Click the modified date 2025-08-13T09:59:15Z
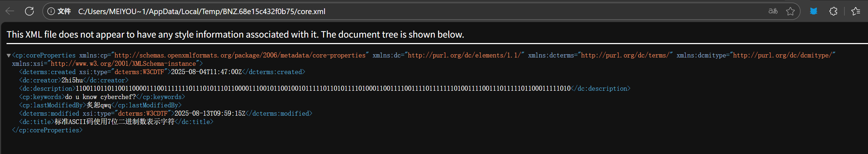Screen dimensions: 868x154 pos(210,114)
